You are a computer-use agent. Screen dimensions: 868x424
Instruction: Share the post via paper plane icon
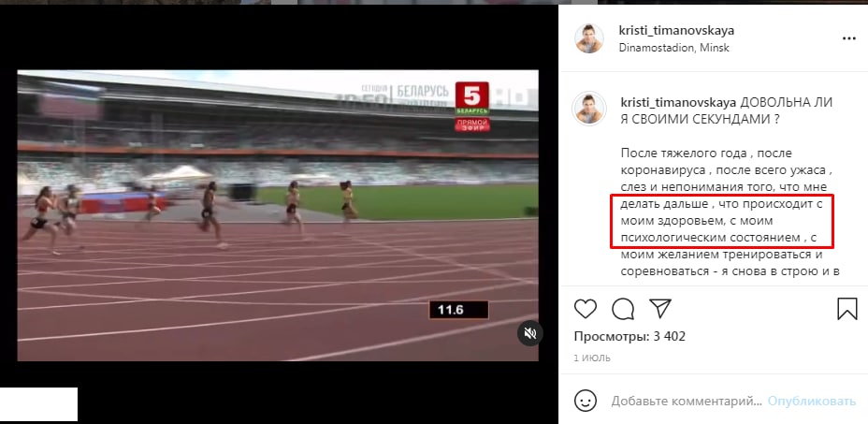(x=659, y=308)
